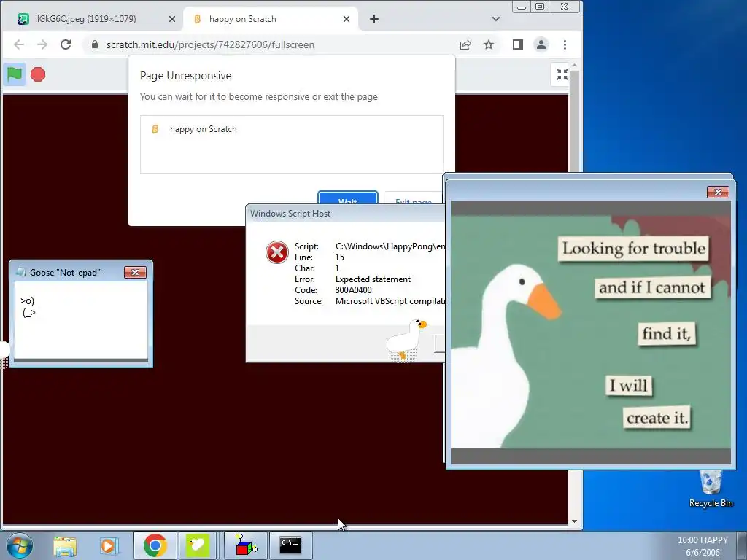This screenshot has width=747, height=560.
Task: Go forward in Chrome navigation
Action: [42, 44]
